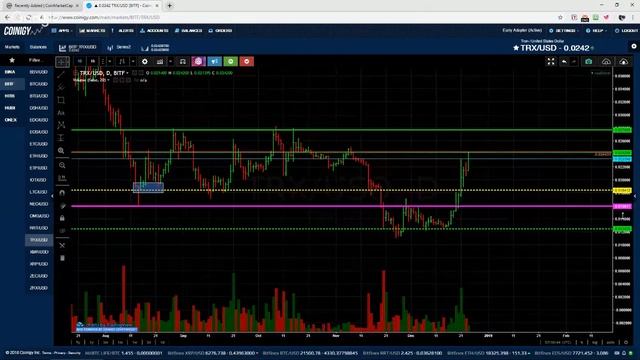Open the MARKETS menu item
640x360 pixels.
93,31
